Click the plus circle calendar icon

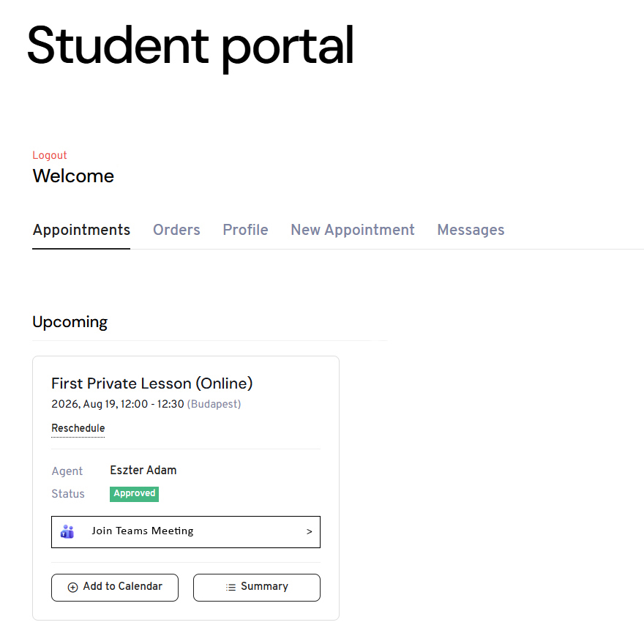click(72, 588)
